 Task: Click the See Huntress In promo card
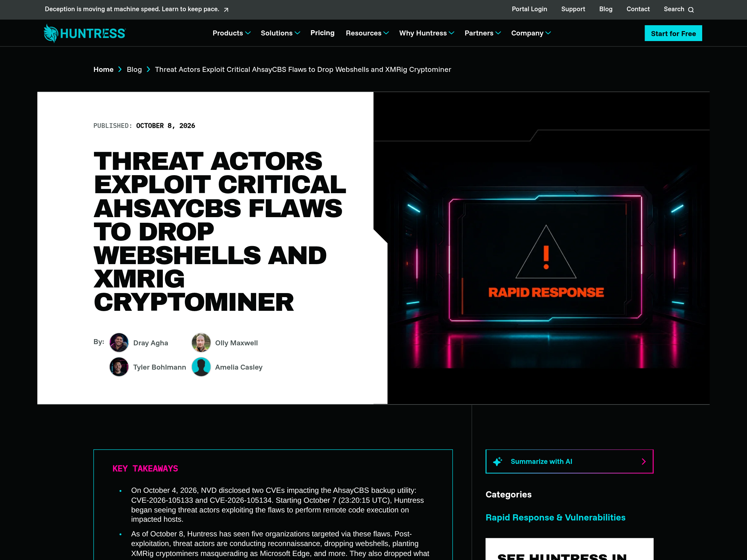tap(569, 549)
